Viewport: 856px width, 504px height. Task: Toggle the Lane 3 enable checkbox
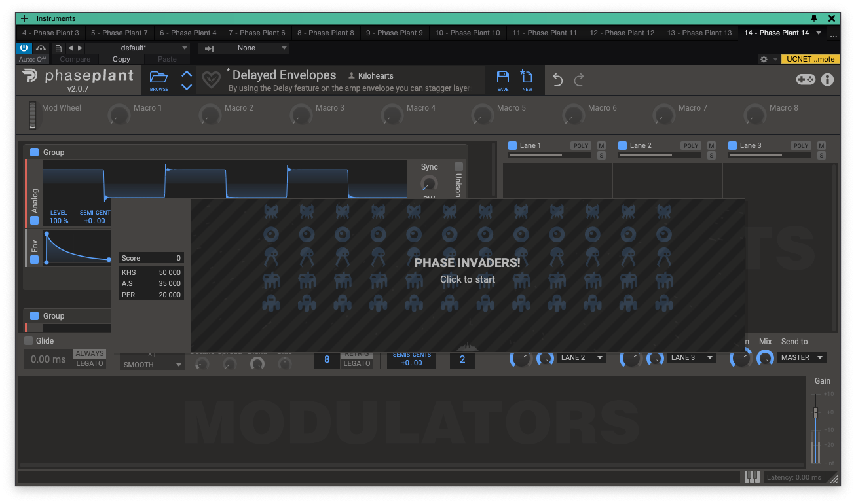pyautogui.click(x=733, y=145)
